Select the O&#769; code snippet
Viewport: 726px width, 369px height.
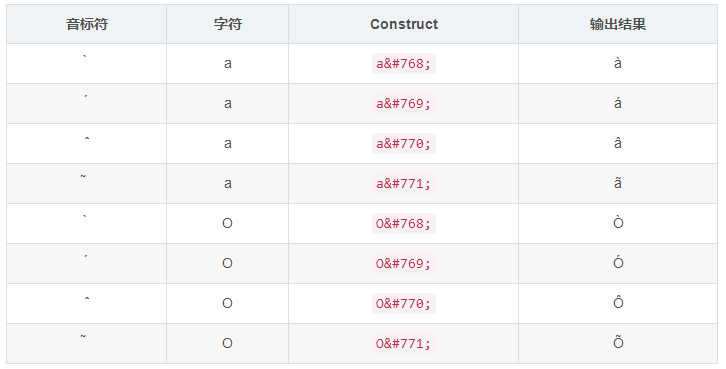point(403,263)
